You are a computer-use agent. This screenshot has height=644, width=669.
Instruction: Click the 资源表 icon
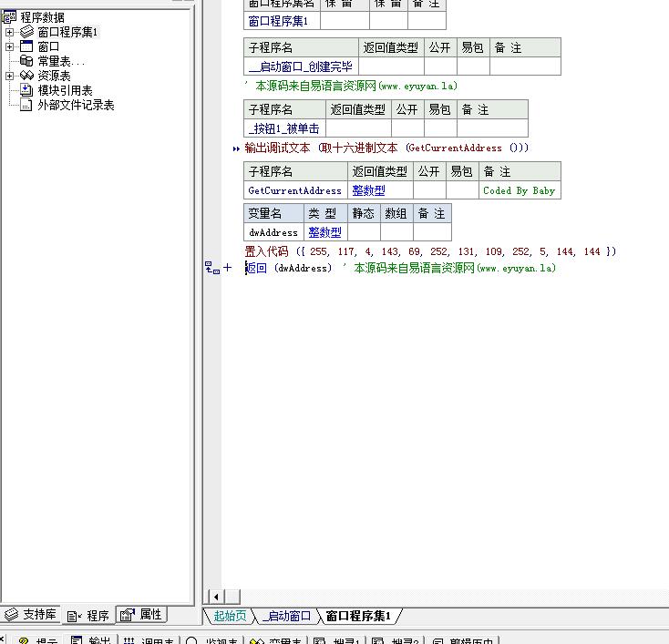click(26, 76)
